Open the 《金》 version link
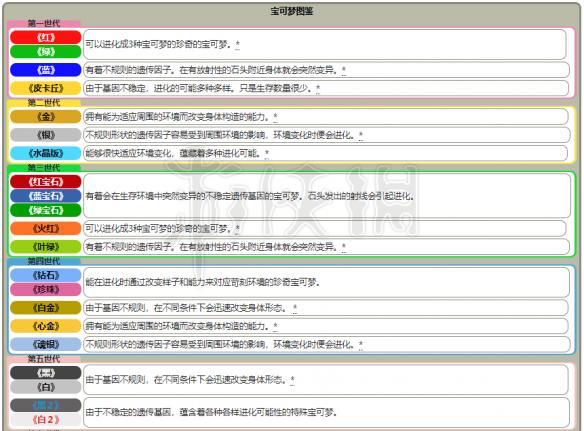This screenshot has height=431, width=584. tap(46, 117)
